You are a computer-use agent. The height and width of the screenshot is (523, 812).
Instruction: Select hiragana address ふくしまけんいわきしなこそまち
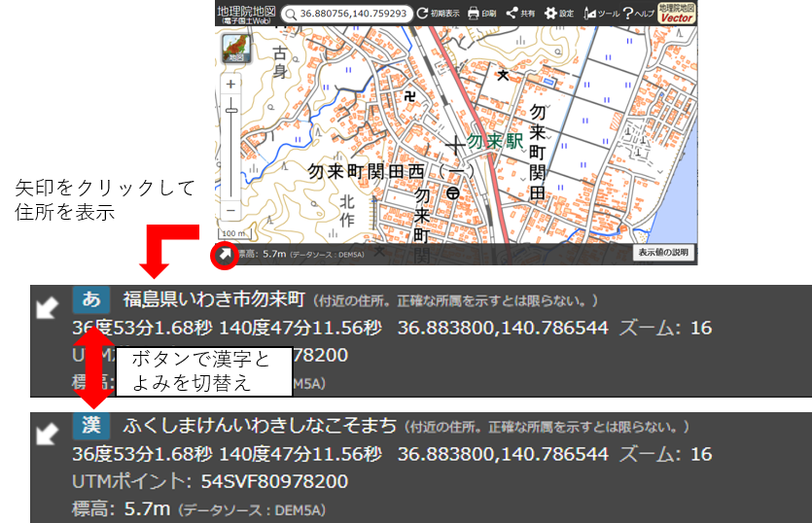(260, 426)
